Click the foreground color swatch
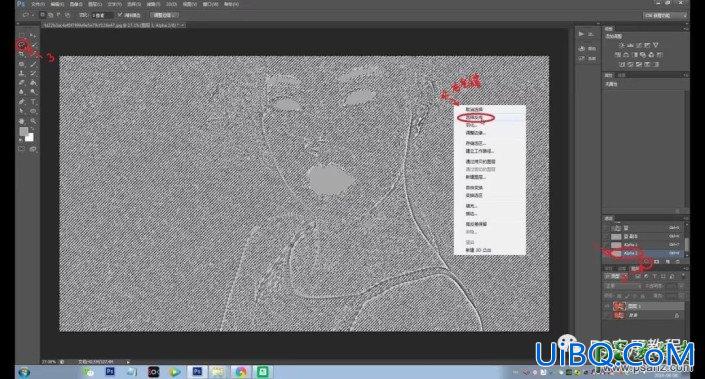This screenshot has height=379, width=705. [x=23, y=131]
